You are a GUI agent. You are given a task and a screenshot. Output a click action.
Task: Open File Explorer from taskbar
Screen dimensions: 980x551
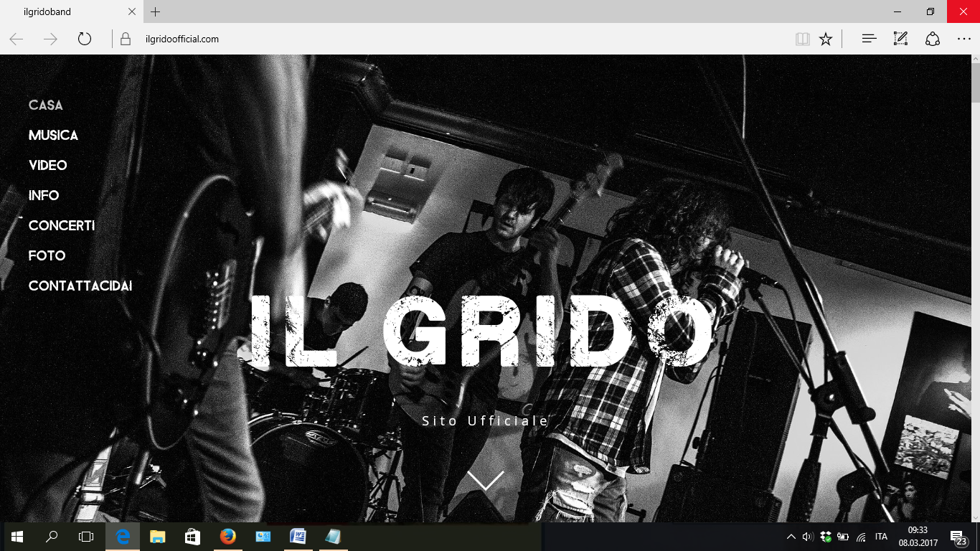(157, 537)
